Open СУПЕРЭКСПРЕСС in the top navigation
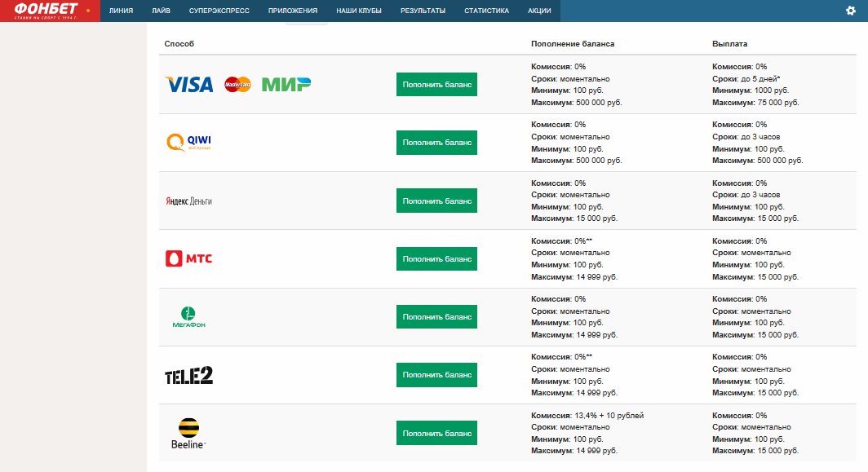The width and height of the screenshot is (868, 472). pos(219,11)
